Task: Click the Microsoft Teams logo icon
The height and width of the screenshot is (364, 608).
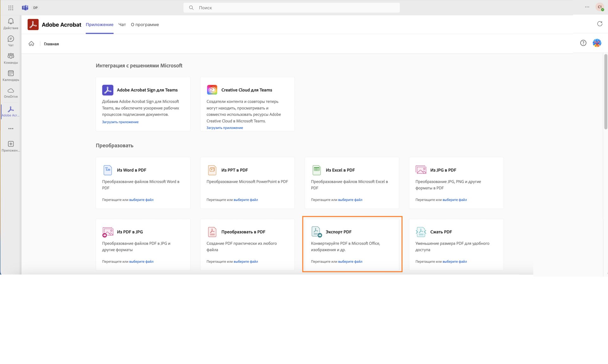Action: (x=25, y=8)
